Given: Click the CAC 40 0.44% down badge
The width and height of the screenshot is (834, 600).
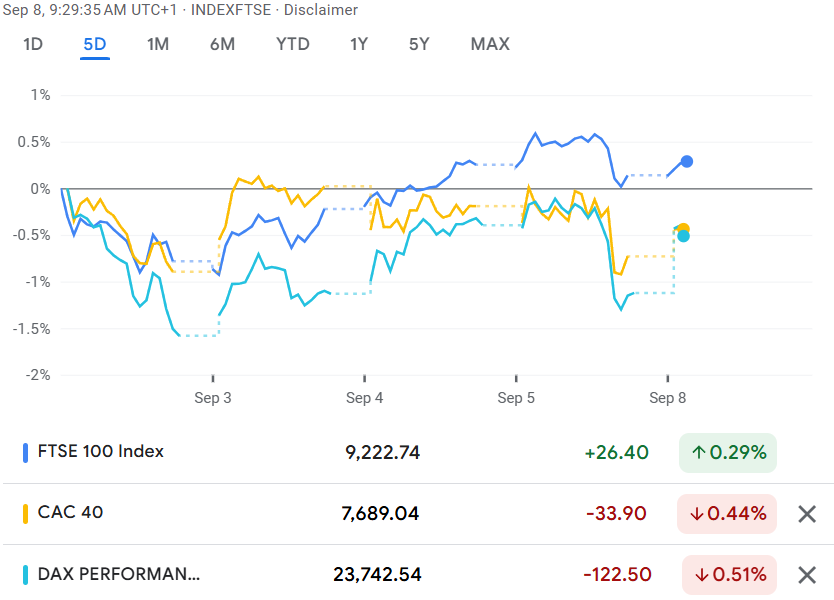Looking at the screenshot, I should click(x=727, y=514).
